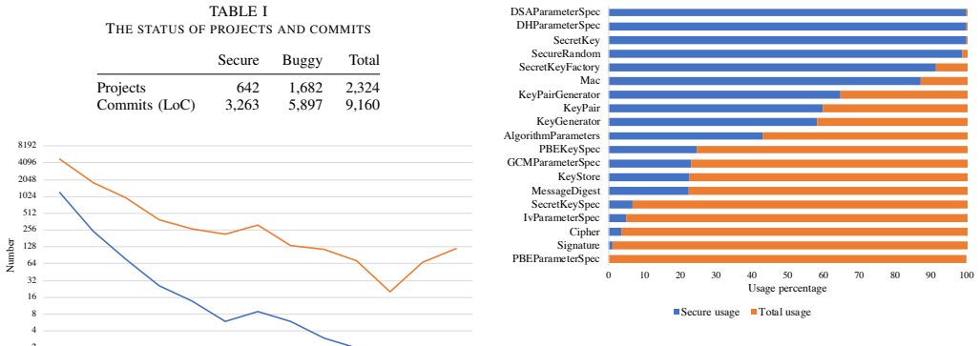Click the 9,160 total commits value
Viewport: 980px width, 346px height.
pyautogui.click(x=362, y=105)
